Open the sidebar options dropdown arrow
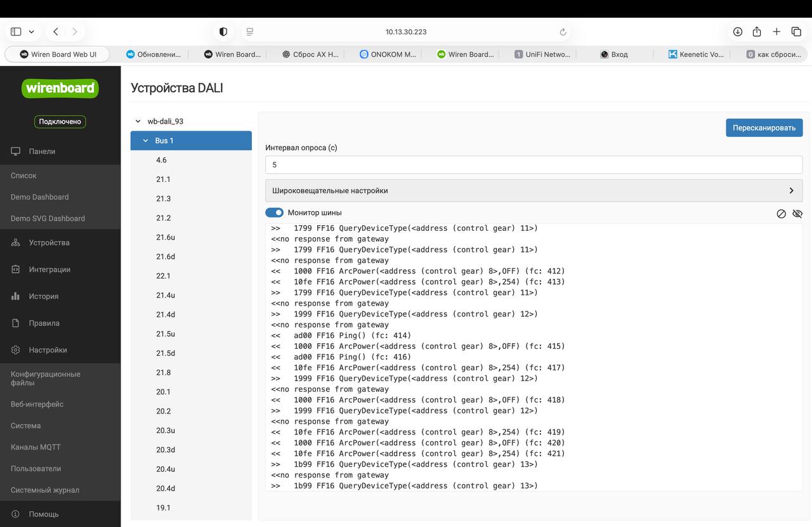Viewport: 812px width, 527px height. pyautogui.click(x=31, y=32)
